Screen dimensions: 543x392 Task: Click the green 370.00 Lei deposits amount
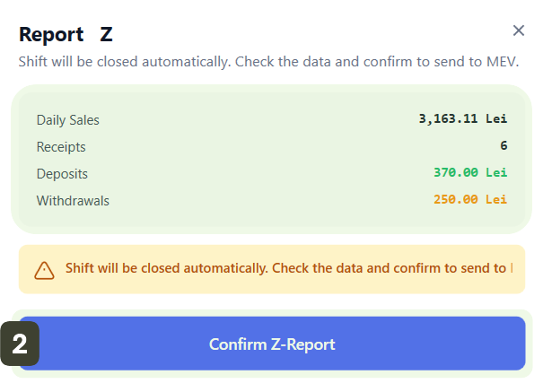[x=469, y=172]
